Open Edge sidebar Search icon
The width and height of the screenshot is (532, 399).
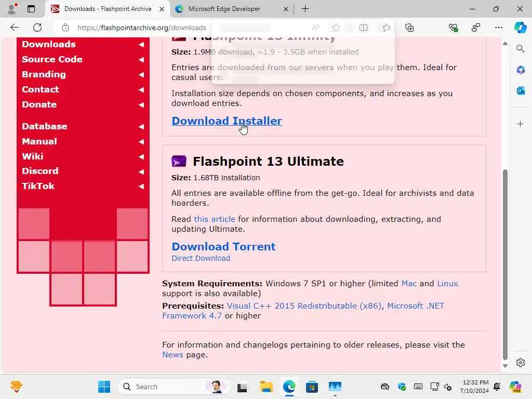(520, 49)
